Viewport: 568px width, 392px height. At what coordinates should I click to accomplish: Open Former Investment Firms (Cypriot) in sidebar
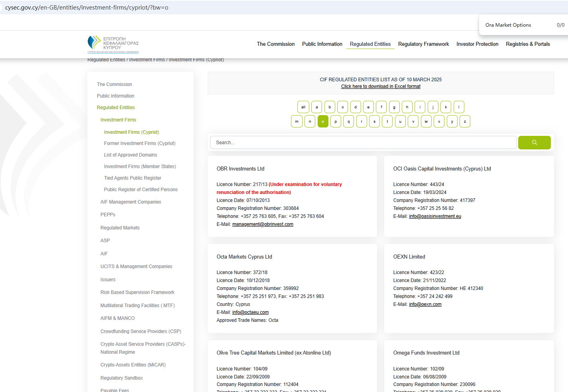140,143
